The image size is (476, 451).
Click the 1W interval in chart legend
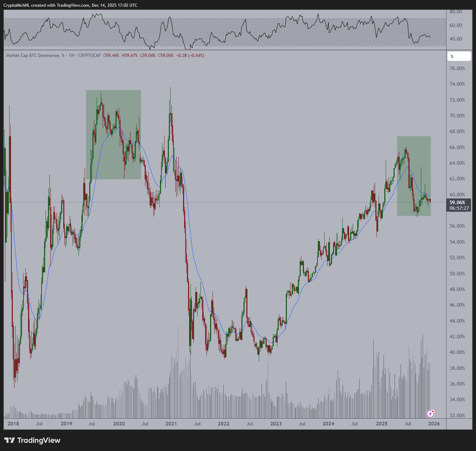click(x=71, y=55)
